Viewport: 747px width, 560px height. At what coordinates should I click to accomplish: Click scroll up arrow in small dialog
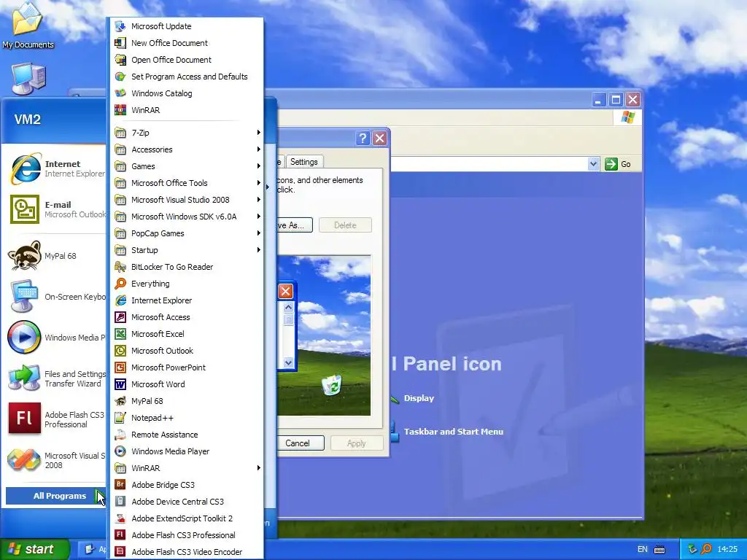point(288,307)
